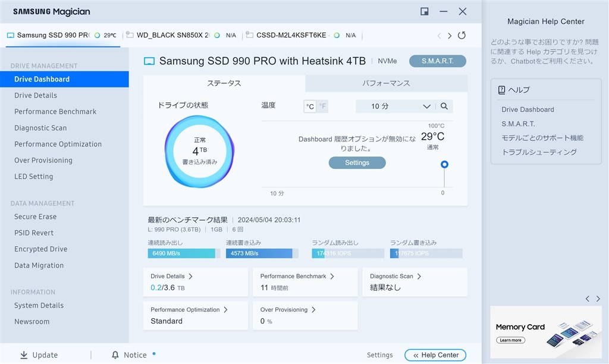
Task: Click the Notice label
Action: 135,355
